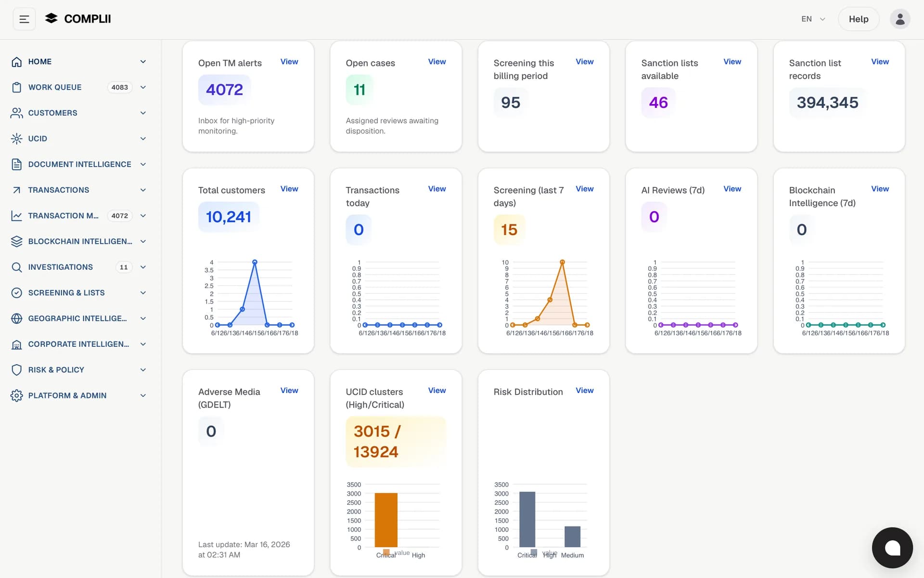Image resolution: width=924 pixels, height=578 pixels.
Task: Expand the HOME menu chevron
Action: (143, 62)
